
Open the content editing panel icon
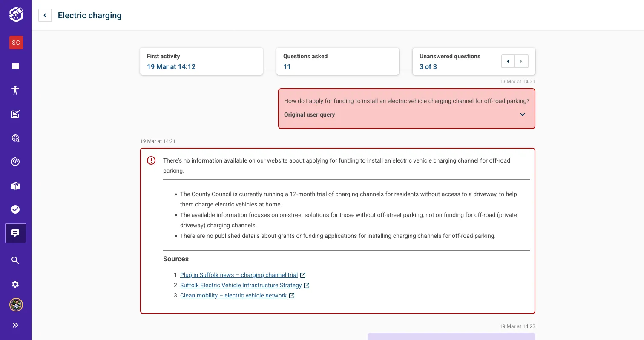[15, 114]
